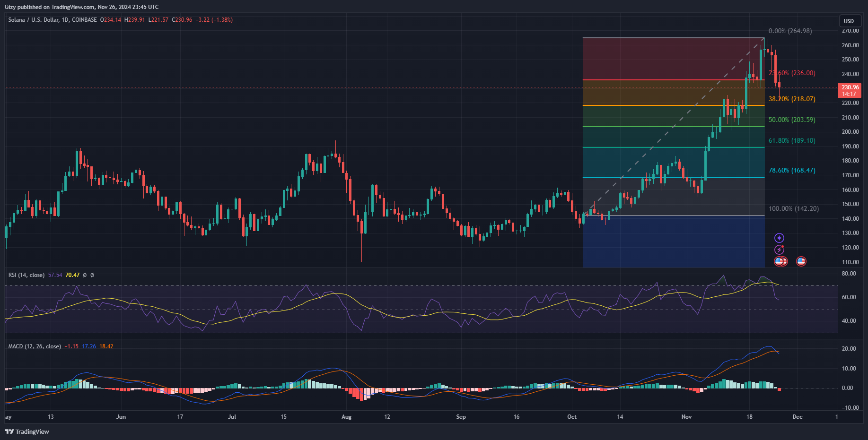The height and width of the screenshot is (440, 868).
Task: Click the Fibonacci label 61.80% (189.10)
Action: coord(792,140)
